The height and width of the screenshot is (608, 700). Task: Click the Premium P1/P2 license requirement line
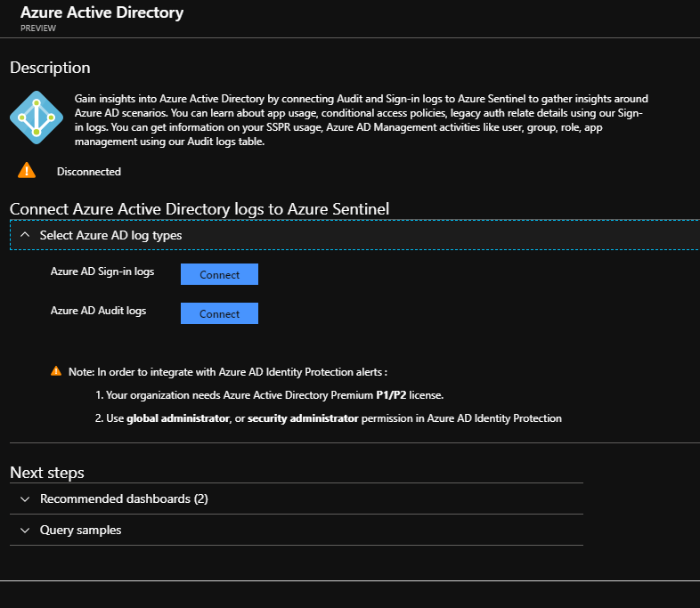(270, 395)
